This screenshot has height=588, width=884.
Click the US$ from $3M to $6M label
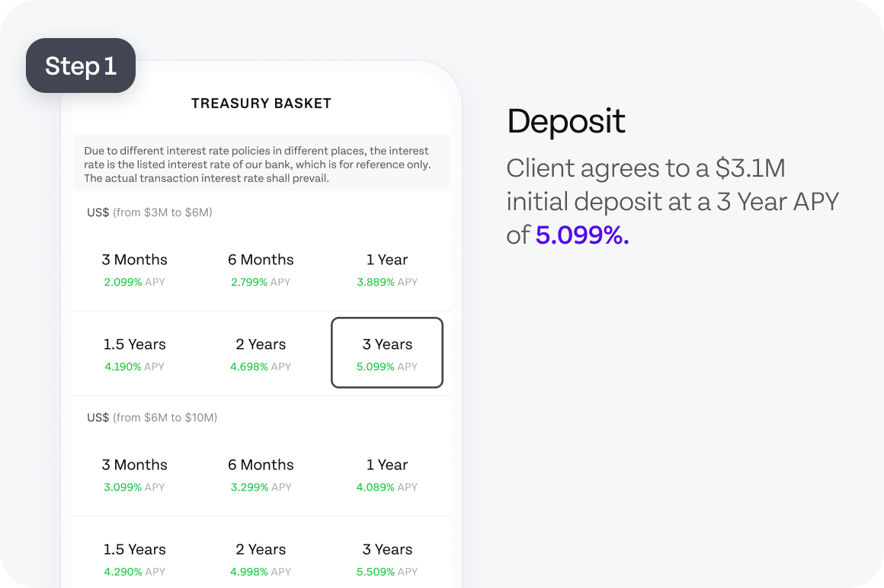coord(149,213)
